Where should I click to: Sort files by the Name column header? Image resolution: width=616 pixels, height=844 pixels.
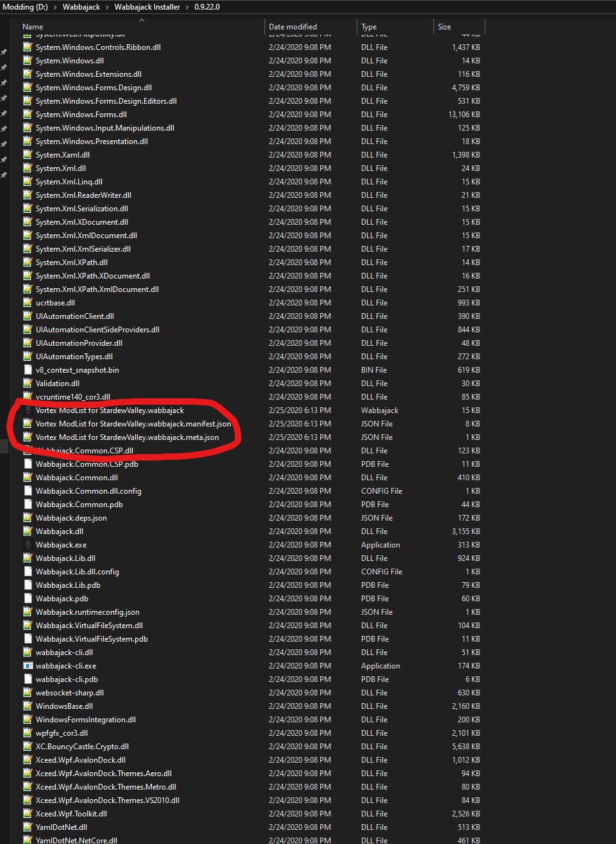[x=32, y=26]
